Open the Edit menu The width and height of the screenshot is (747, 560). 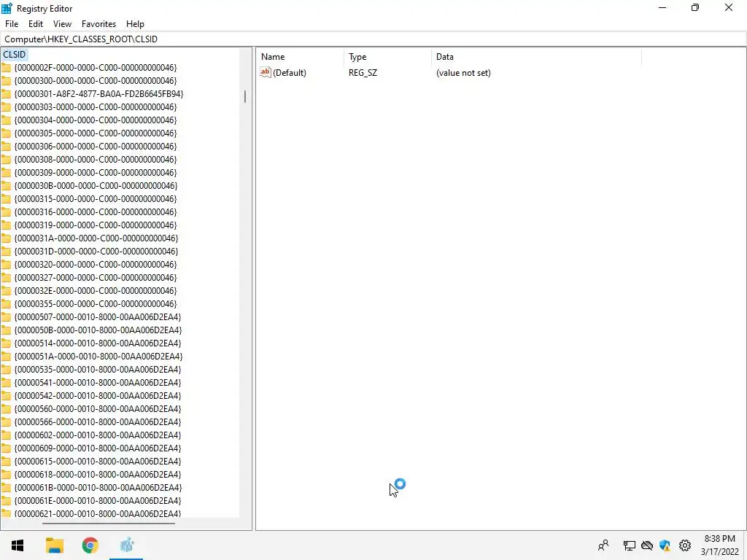pos(36,24)
